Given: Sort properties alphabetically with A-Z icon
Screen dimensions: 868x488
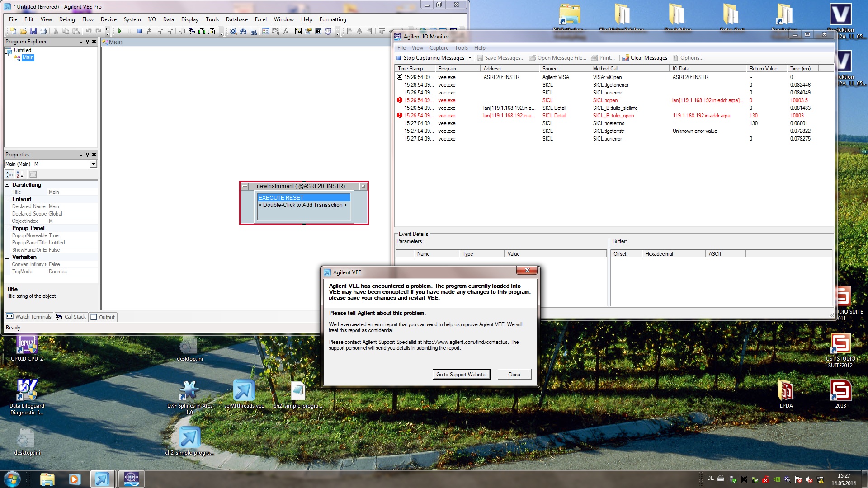Looking at the screenshot, I should pyautogui.click(x=19, y=174).
